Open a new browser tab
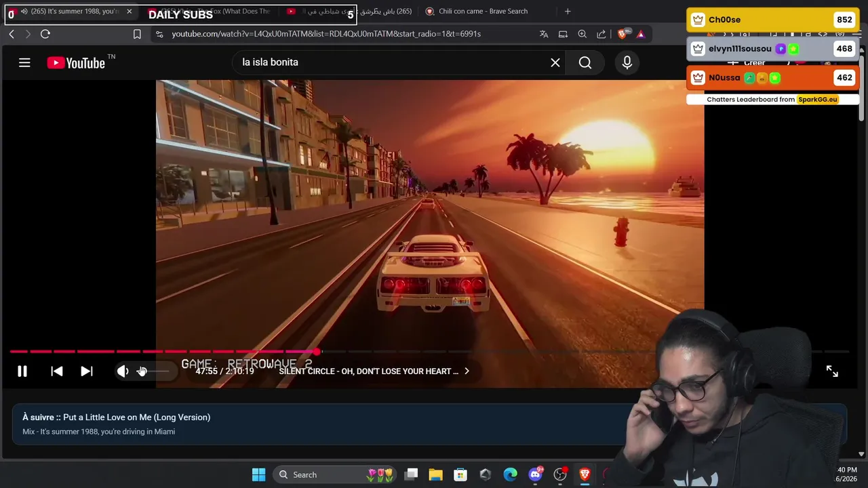The image size is (868, 488). coord(568,12)
